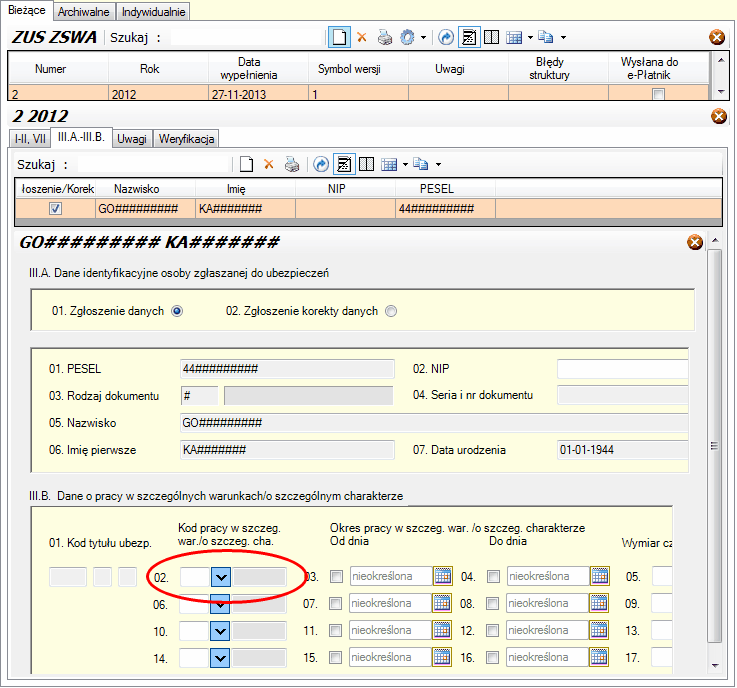Image resolution: width=737 pixels, height=688 pixels.
Task: Expand table grid dropdown in III.A.-III.B. toolbar
Action: pyautogui.click(x=405, y=164)
